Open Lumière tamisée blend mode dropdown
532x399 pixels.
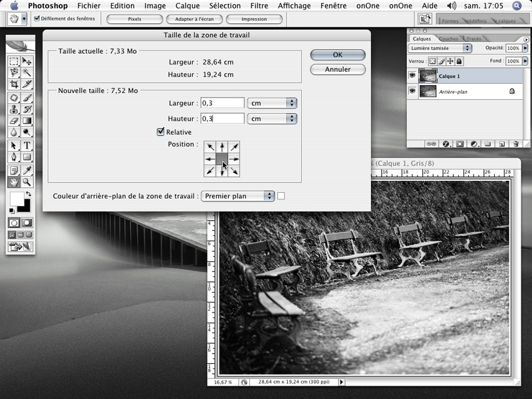440,48
